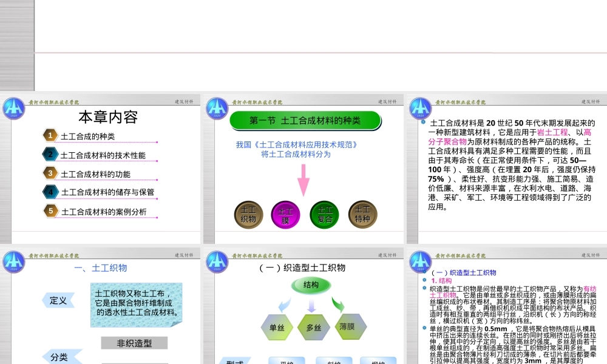Click the number 1 badge beside 土工合成的种类

click(x=50, y=135)
